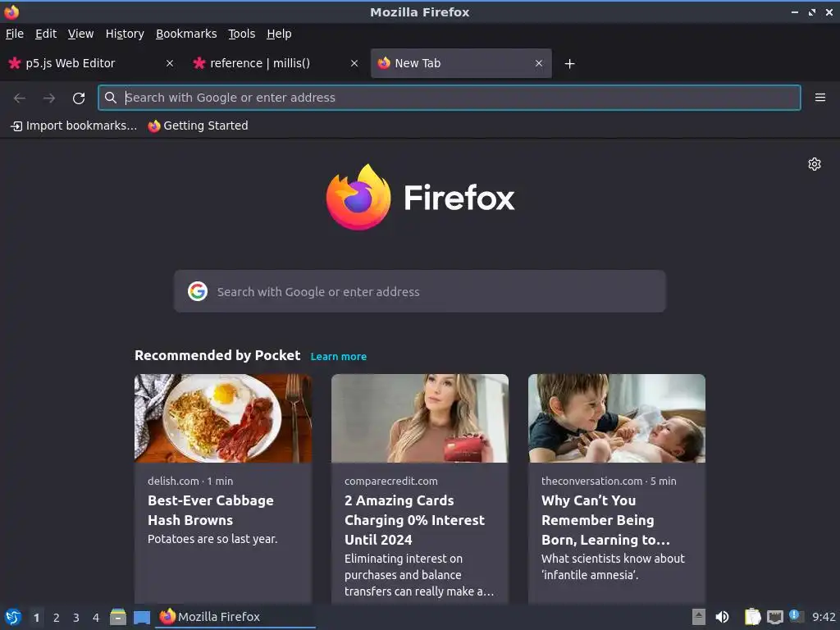The width and height of the screenshot is (840, 630).
Task: Open the Edit menu
Action: click(x=46, y=34)
